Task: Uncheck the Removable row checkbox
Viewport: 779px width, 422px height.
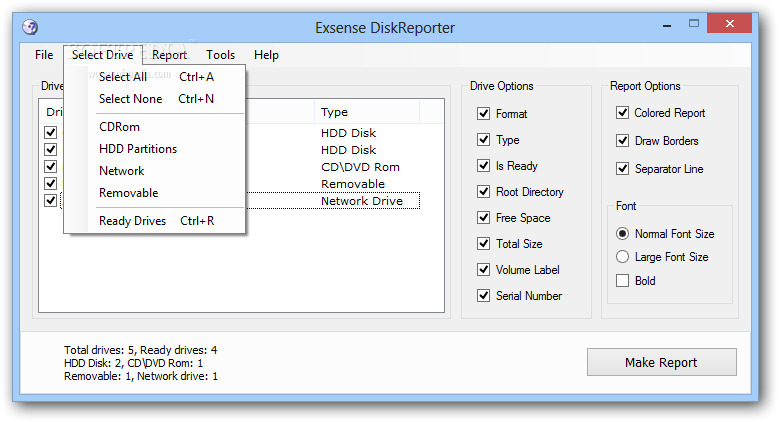Action: pos(51,183)
